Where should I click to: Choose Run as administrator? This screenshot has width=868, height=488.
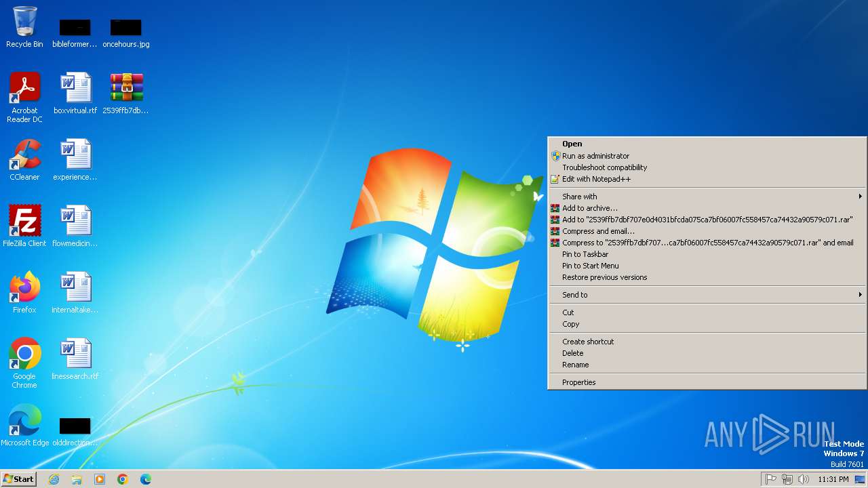tap(707, 156)
